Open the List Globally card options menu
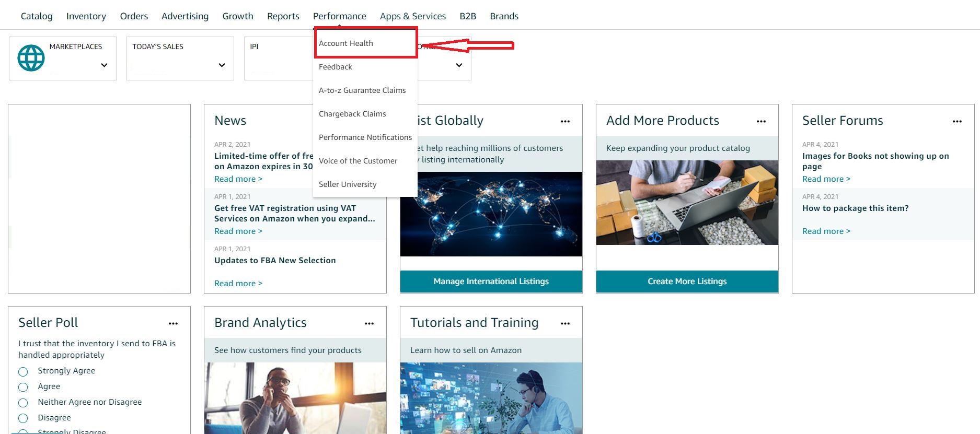Image resolution: width=980 pixels, height=434 pixels. 565,121
